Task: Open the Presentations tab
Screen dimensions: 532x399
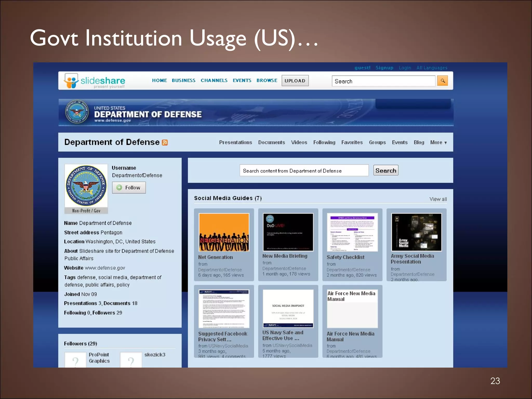Action: (x=235, y=143)
